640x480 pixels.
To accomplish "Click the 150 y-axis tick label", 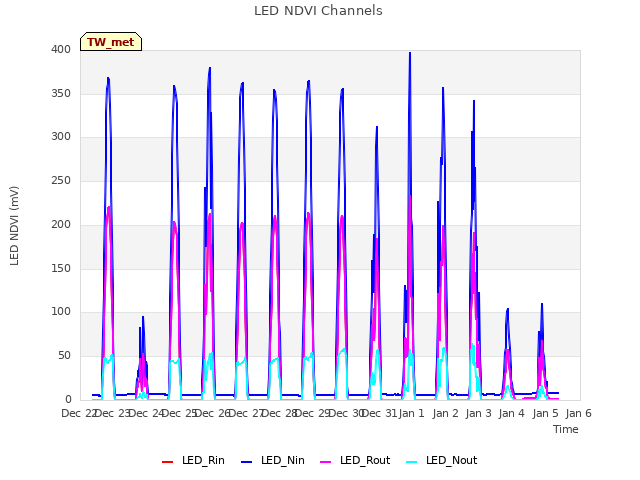I will pyautogui.click(x=61, y=269).
